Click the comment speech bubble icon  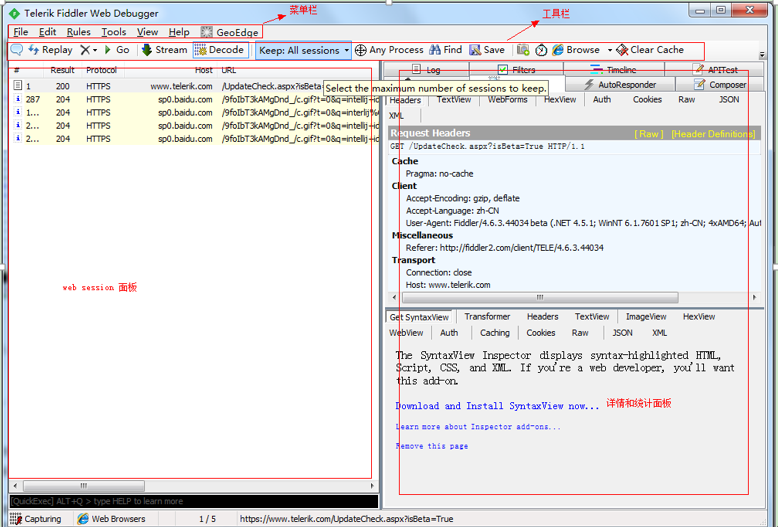click(16, 50)
